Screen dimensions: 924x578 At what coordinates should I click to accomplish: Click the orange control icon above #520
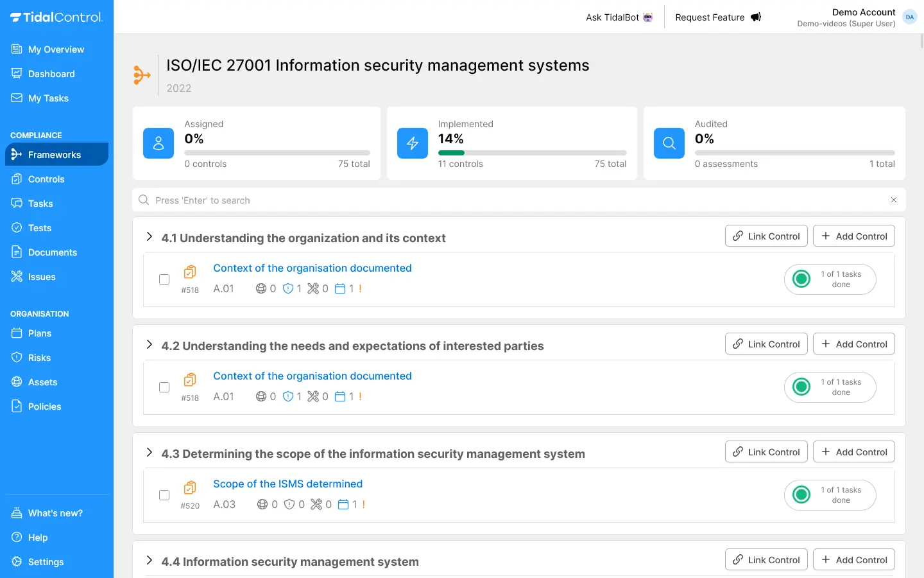click(x=190, y=487)
